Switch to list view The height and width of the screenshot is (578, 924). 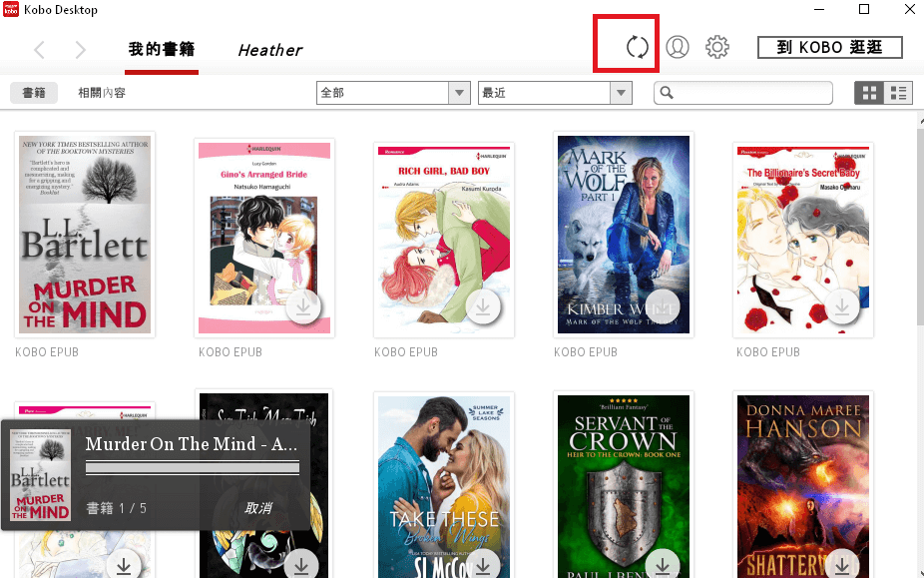[x=898, y=93]
